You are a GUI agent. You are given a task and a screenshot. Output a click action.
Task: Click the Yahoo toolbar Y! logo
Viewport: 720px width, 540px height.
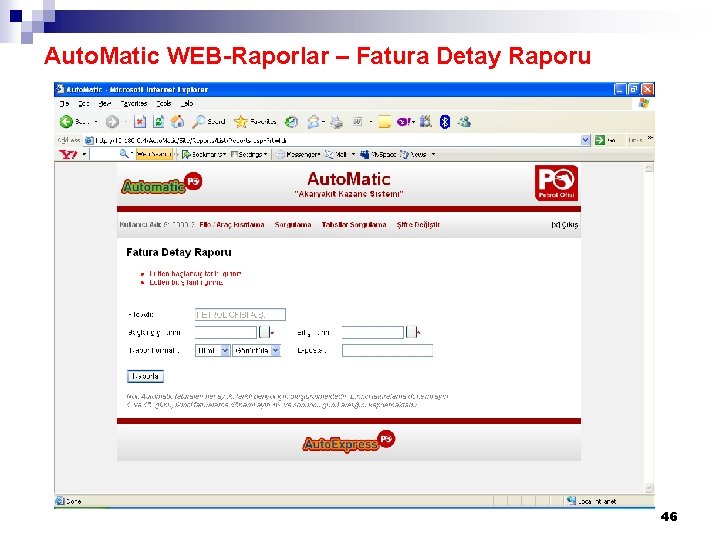click(x=68, y=154)
